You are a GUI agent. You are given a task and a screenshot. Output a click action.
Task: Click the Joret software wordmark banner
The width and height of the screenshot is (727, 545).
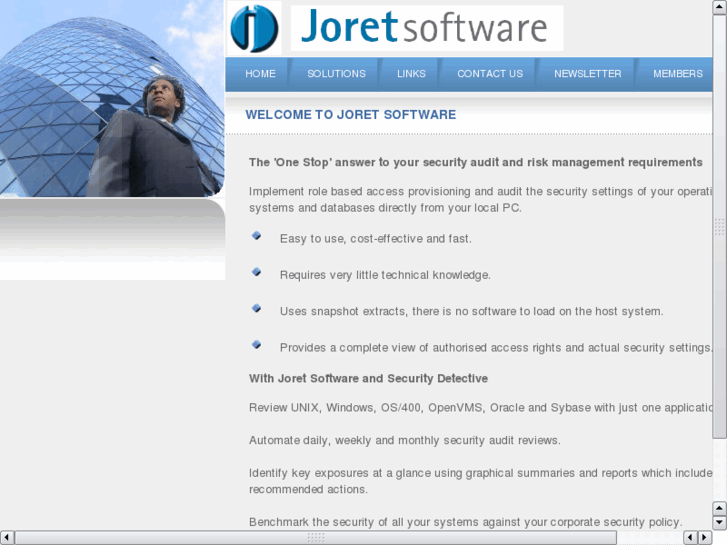pyautogui.click(x=427, y=28)
